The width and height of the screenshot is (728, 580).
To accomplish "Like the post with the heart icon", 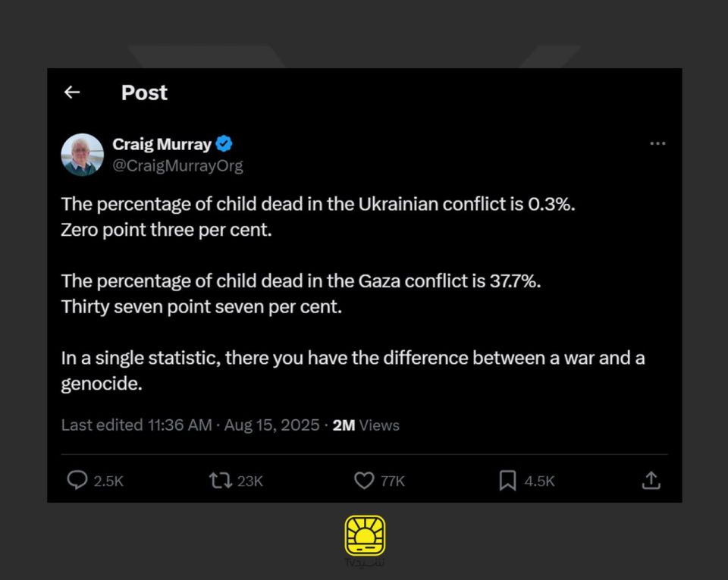I will click(x=364, y=480).
